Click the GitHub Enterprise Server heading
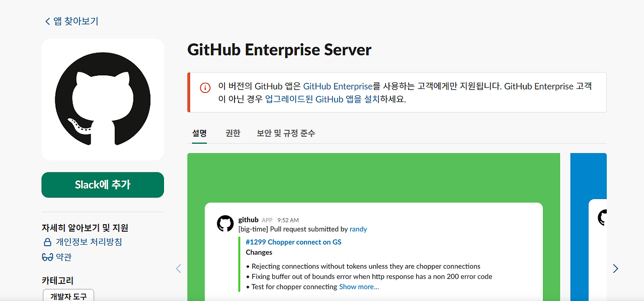The width and height of the screenshot is (644, 301). pos(279,50)
